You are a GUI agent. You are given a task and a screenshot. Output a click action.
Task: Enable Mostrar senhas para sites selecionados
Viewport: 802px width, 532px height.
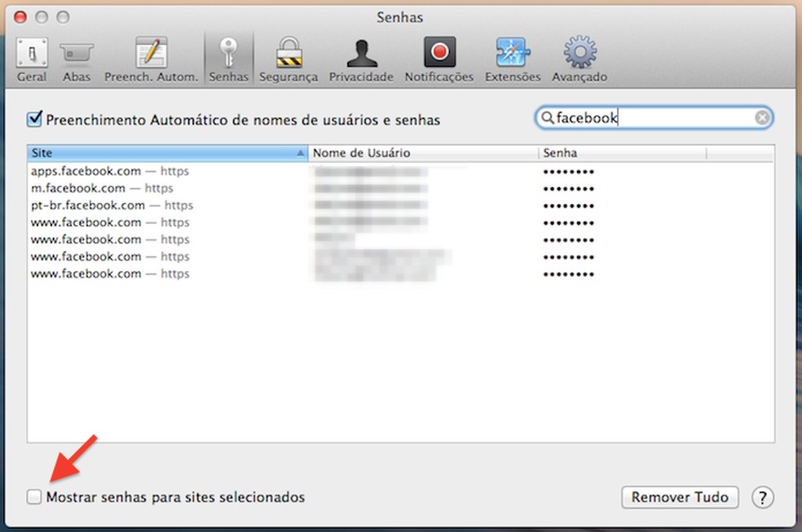click(x=34, y=497)
